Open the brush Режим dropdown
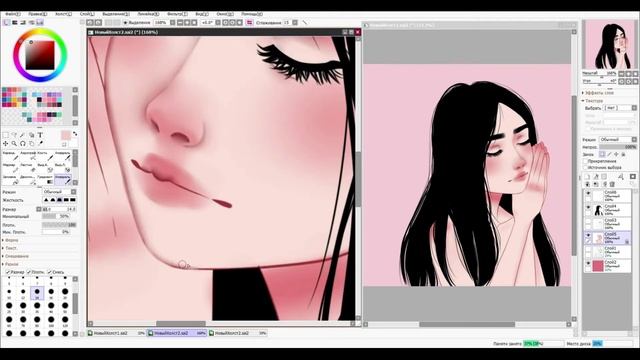 tap(60, 192)
